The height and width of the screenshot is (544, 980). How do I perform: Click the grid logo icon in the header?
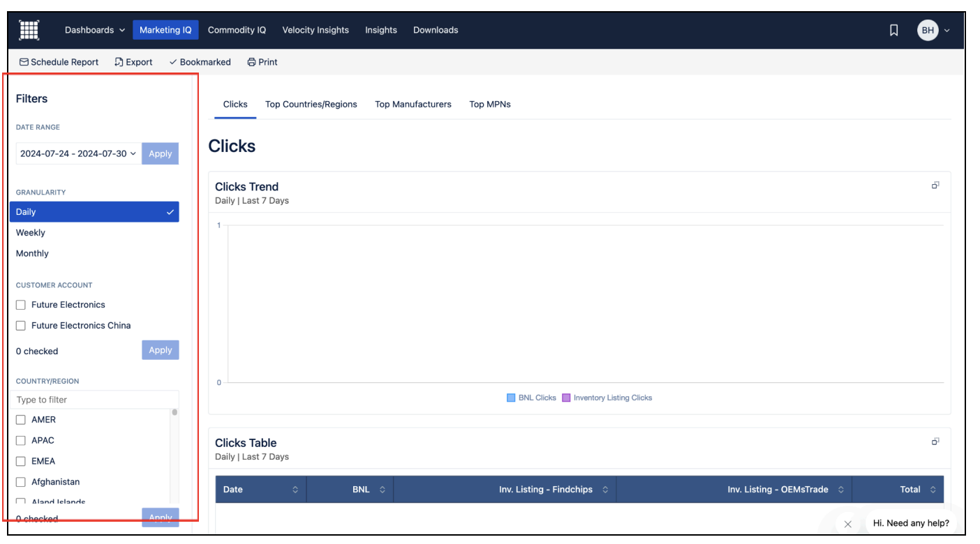pyautogui.click(x=29, y=30)
